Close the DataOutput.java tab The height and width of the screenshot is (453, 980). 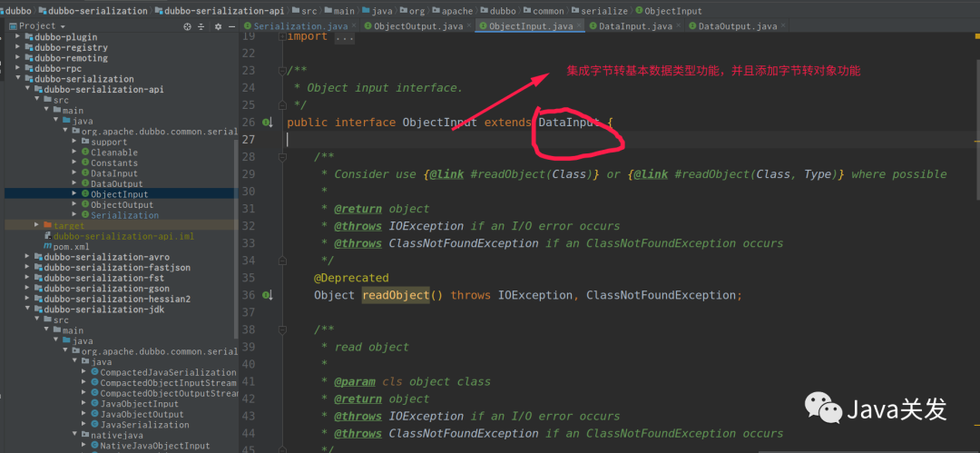pos(782,26)
